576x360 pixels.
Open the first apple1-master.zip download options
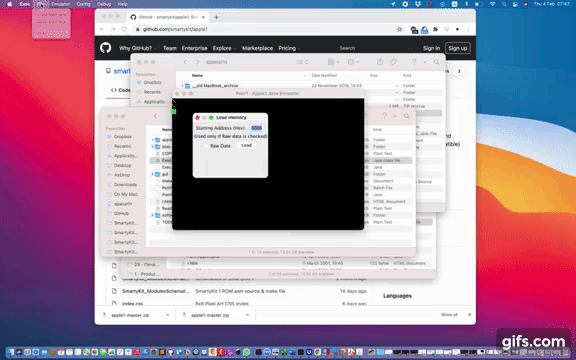point(168,315)
